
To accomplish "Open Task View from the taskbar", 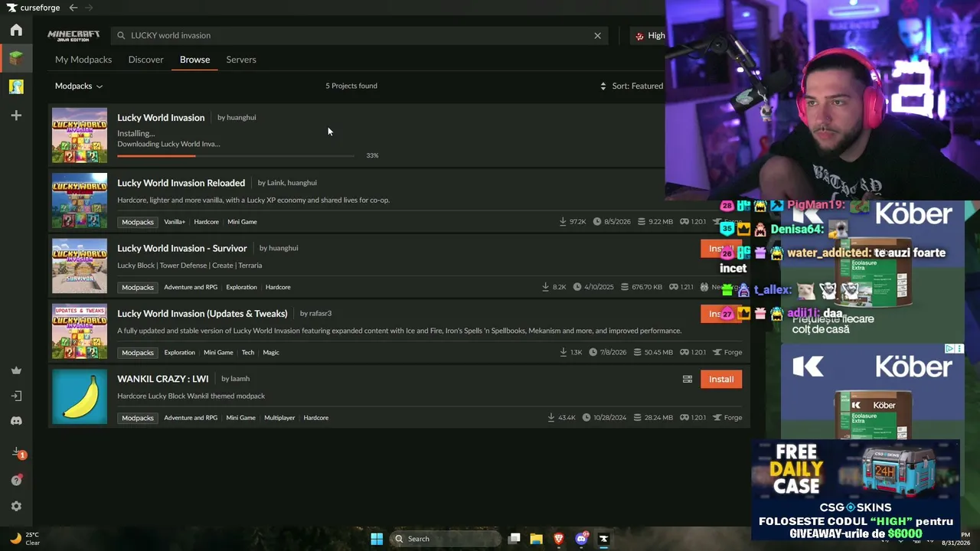I will [x=514, y=539].
